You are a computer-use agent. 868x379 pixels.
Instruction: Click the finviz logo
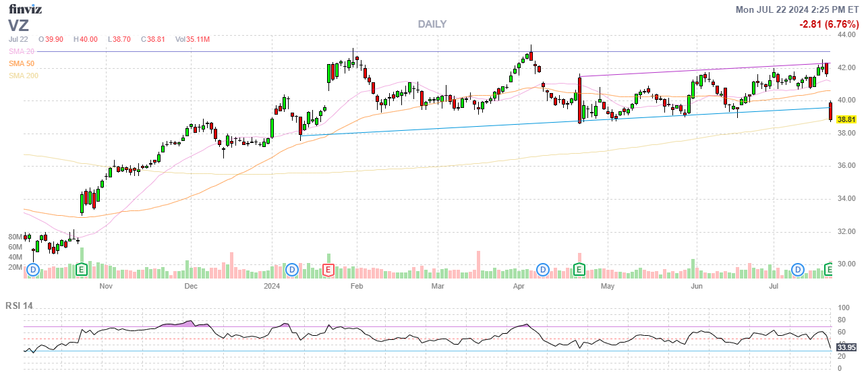[26, 9]
